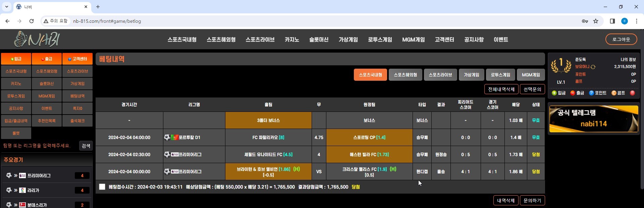
Task: Open 고객센터 in top navigation
Action: click(444, 40)
